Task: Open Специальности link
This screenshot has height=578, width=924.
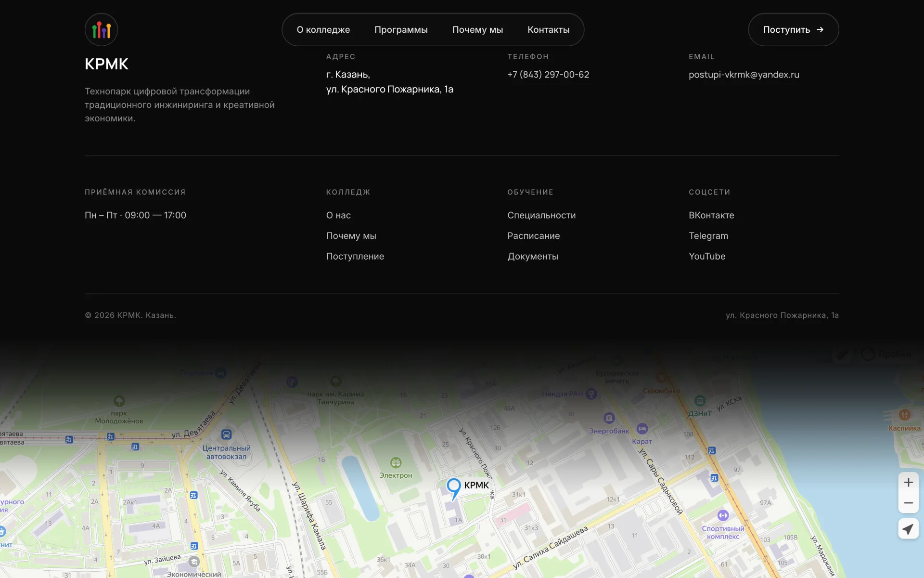Action: 541,215
